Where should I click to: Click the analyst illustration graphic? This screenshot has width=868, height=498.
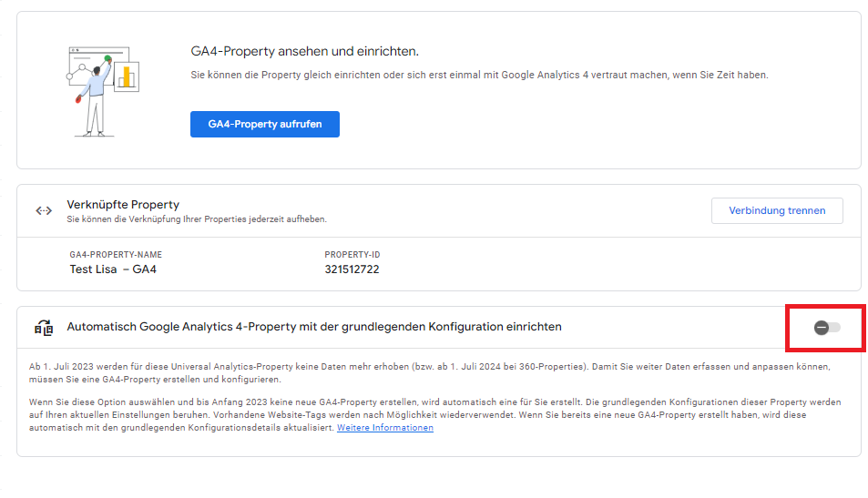[x=103, y=91]
